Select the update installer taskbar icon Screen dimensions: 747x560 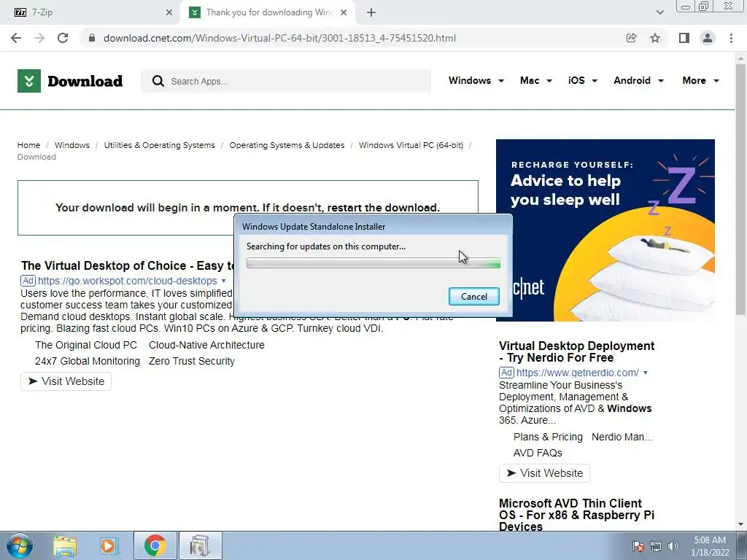200,545
